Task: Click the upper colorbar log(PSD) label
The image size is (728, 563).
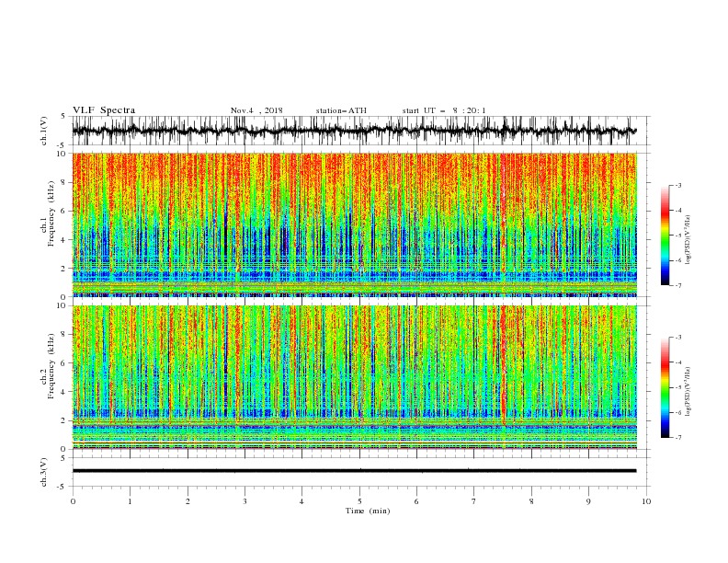Action: click(688, 240)
